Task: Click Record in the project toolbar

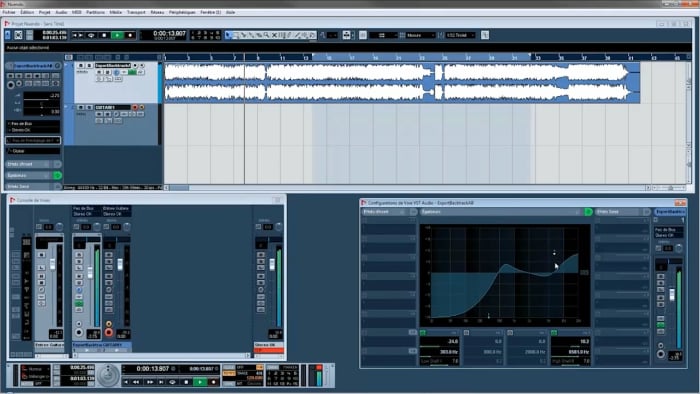Action: click(x=130, y=35)
